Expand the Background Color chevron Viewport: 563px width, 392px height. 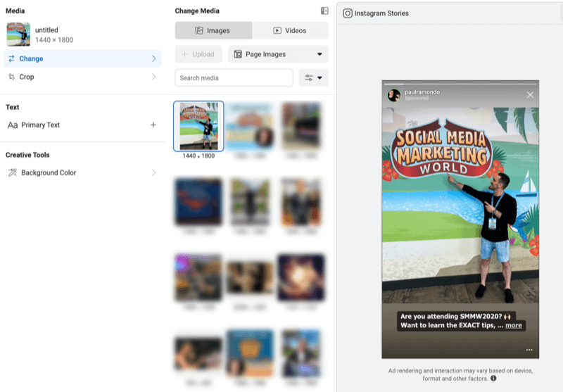(153, 172)
